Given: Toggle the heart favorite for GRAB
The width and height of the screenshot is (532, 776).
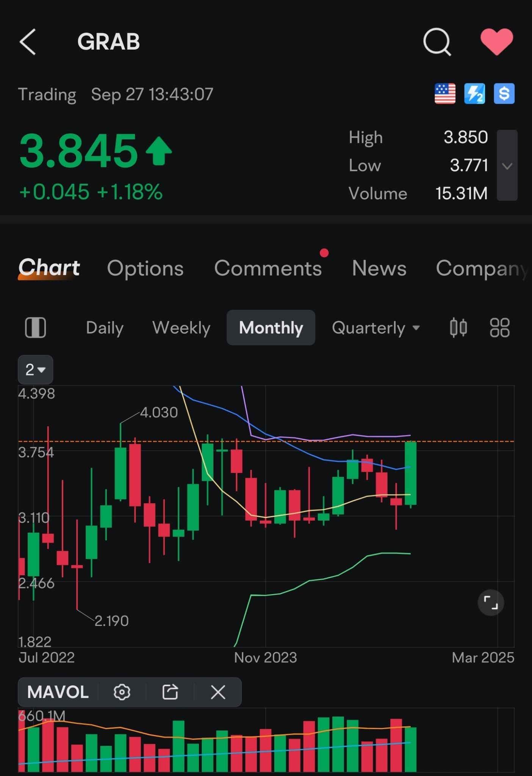Looking at the screenshot, I should click(497, 42).
